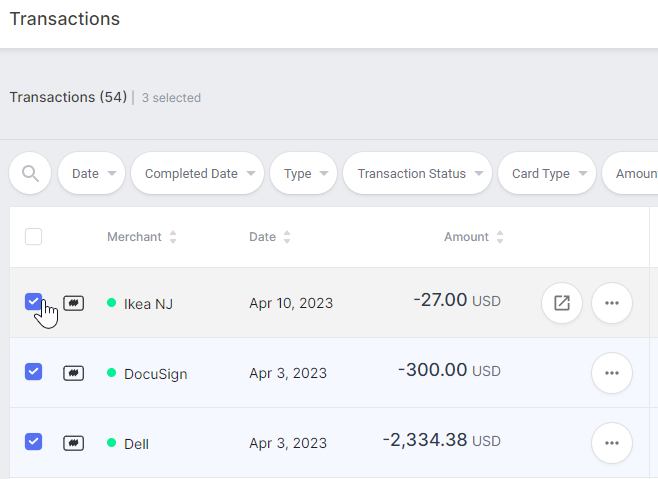Click the -27.00 USD amount
This screenshot has width=658, height=479.
[x=457, y=301]
